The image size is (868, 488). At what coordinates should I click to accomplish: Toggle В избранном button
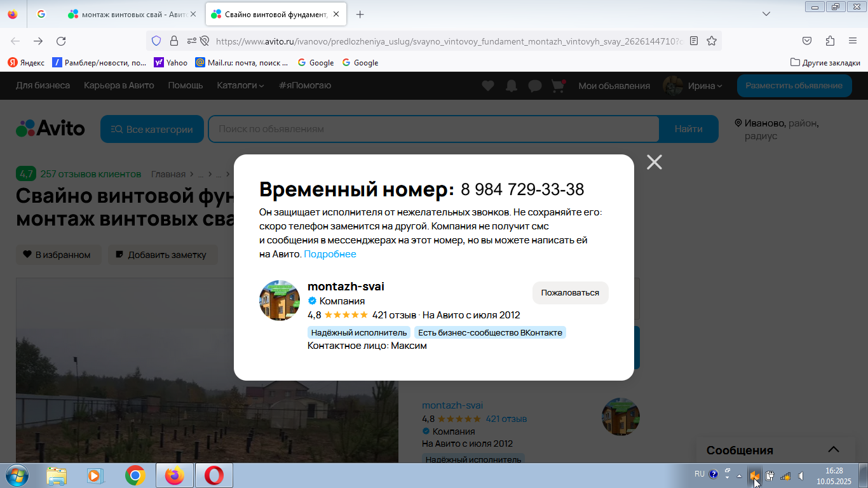click(57, 255)
